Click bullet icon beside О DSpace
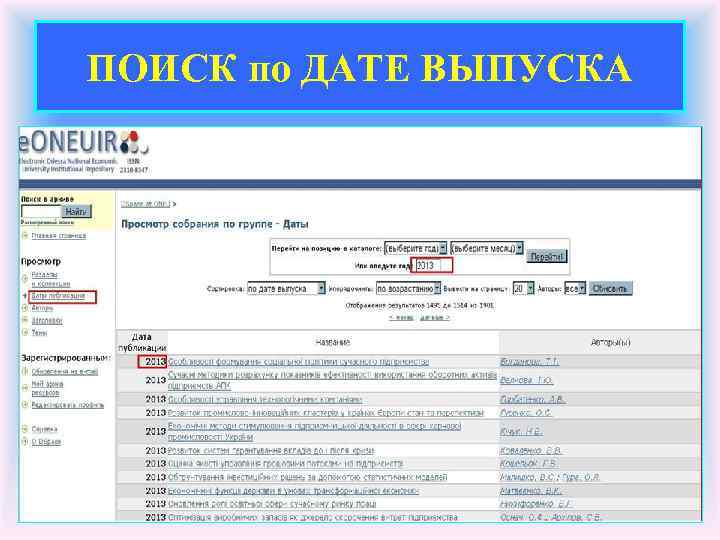Image resolution: width=720 pixels, height=540 pixels. tap(25, 441)
